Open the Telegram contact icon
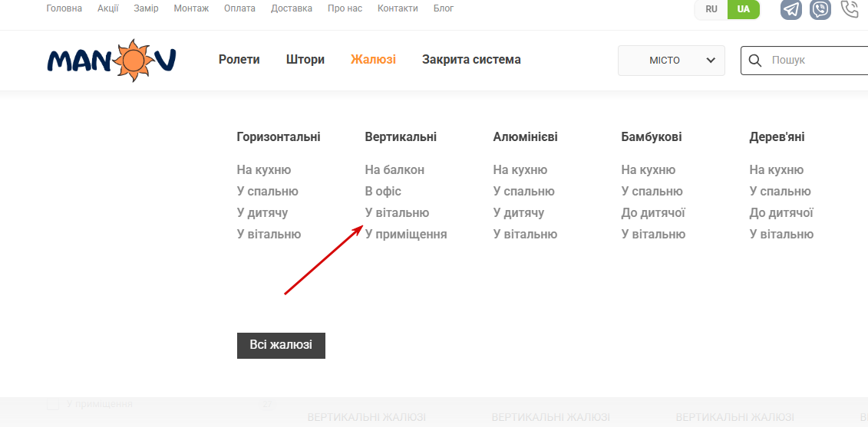 [791, 9]
